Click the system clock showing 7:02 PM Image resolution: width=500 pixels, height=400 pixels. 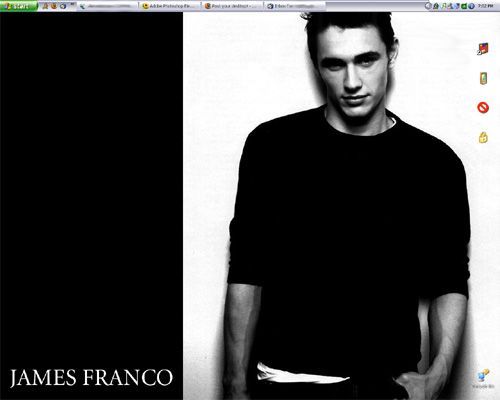pyautogui.click(x=485, y=6)
